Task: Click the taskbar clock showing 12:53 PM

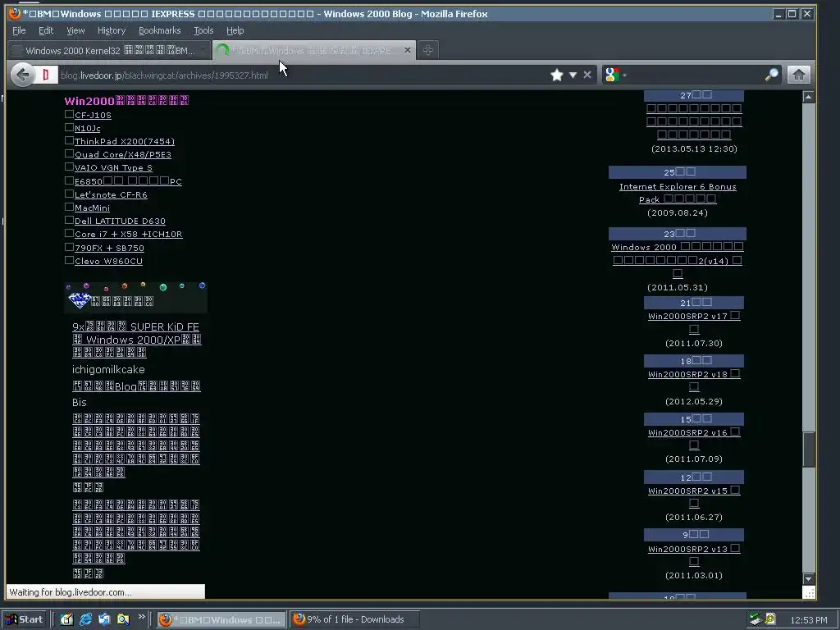Action: [808, 620]
